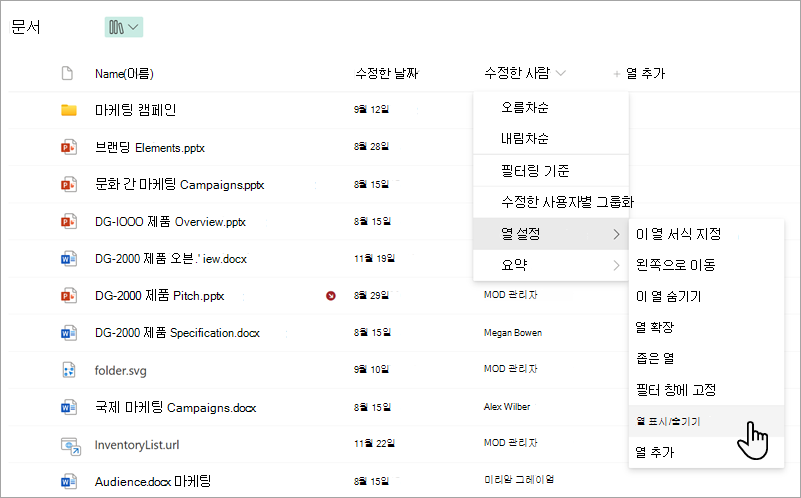Screen dimensions: 801x498
Task: Click the Name(이름) column header
Action: [124, 74]
